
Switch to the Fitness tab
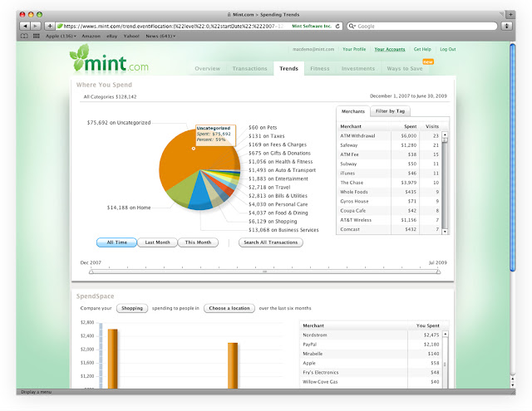[320, 68]
